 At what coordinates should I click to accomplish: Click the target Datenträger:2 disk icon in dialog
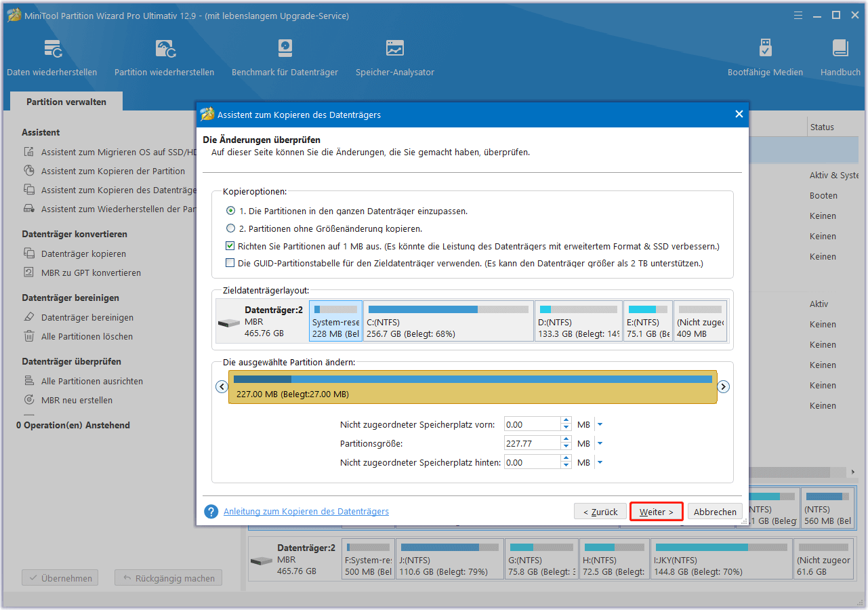click(x=228, y=324)
